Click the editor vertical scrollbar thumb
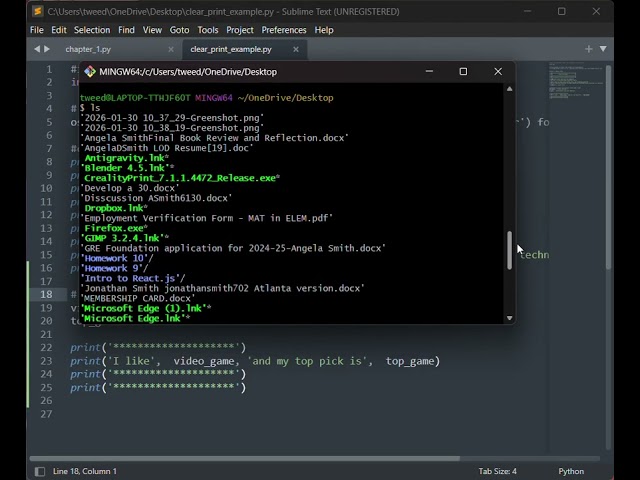This screenshot has width=640, height=480. pyautogui.click(x=608, y=167)
